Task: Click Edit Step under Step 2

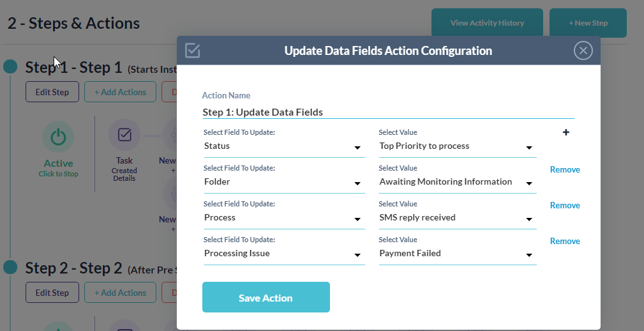Action: point(52,293)
